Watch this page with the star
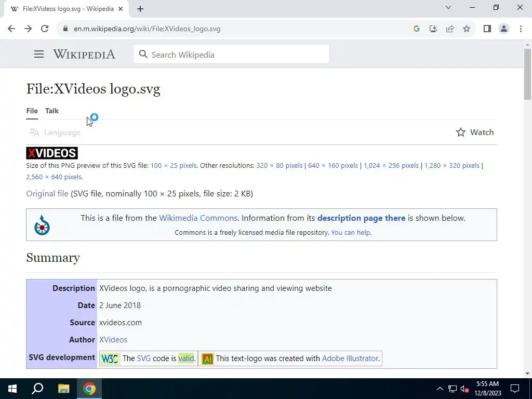 point(475,132)
